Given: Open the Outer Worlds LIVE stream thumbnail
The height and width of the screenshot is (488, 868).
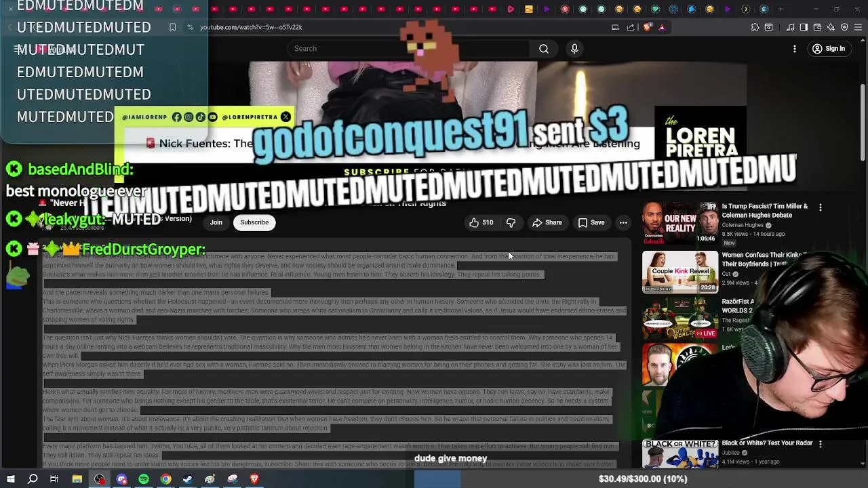Looking at the screenshot, I should pyautogui.click(x=679, y=318).
